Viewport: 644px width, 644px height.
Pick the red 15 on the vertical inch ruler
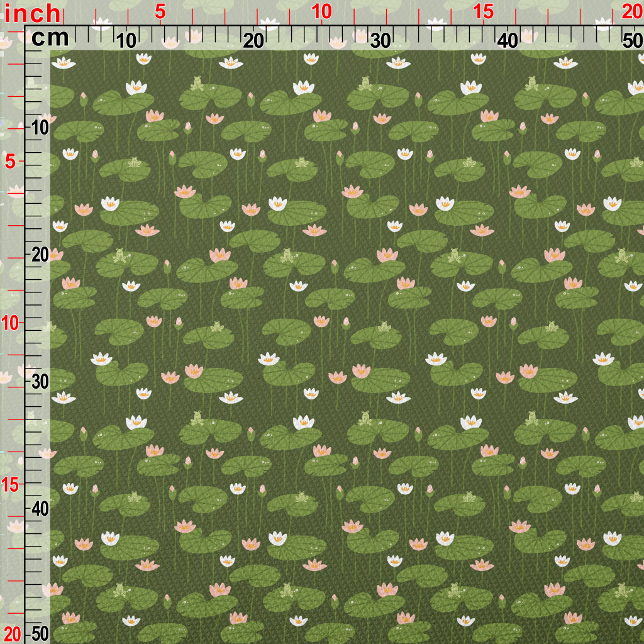point(10,485)
